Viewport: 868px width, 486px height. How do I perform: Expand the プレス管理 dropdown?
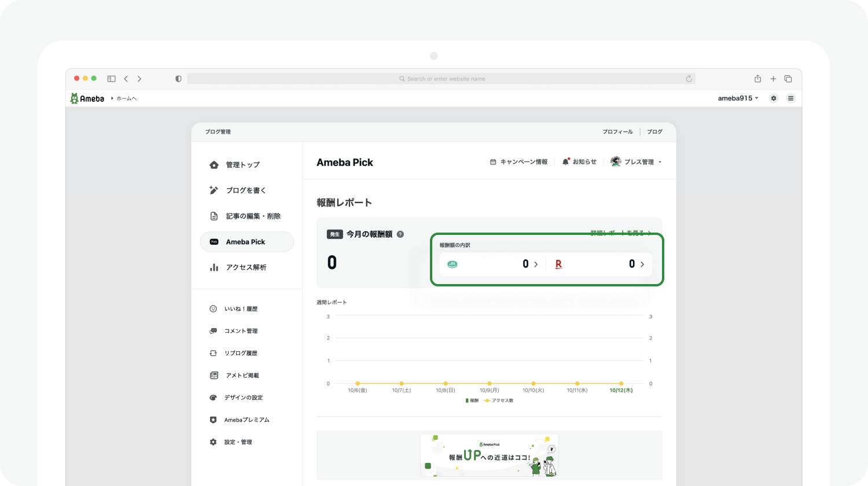(x=636, y=162)
